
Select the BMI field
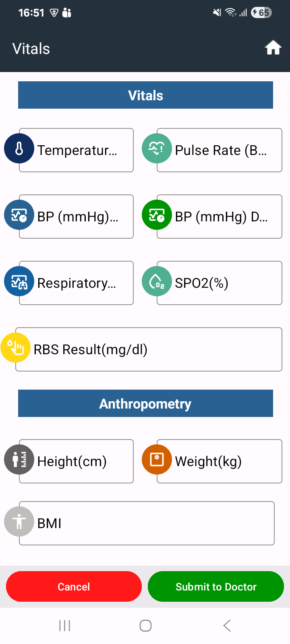coord(147,523)
